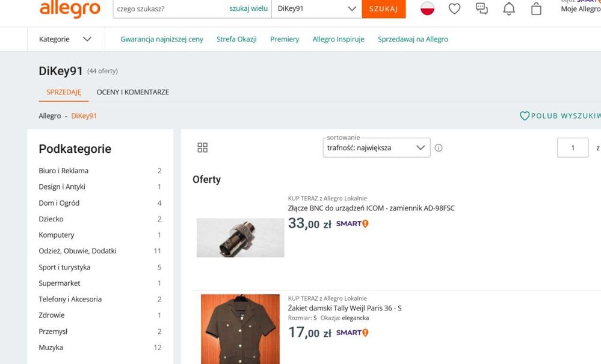Open the Polish flag language selector
Screen dimensions: 601x364
point(427,8)
